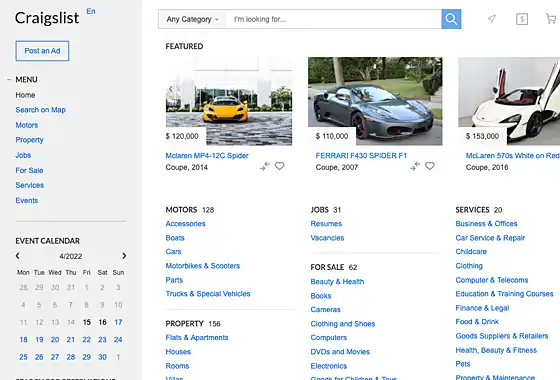
Task: Open Search on Map menu item
Action: click(x=40, y=110)
